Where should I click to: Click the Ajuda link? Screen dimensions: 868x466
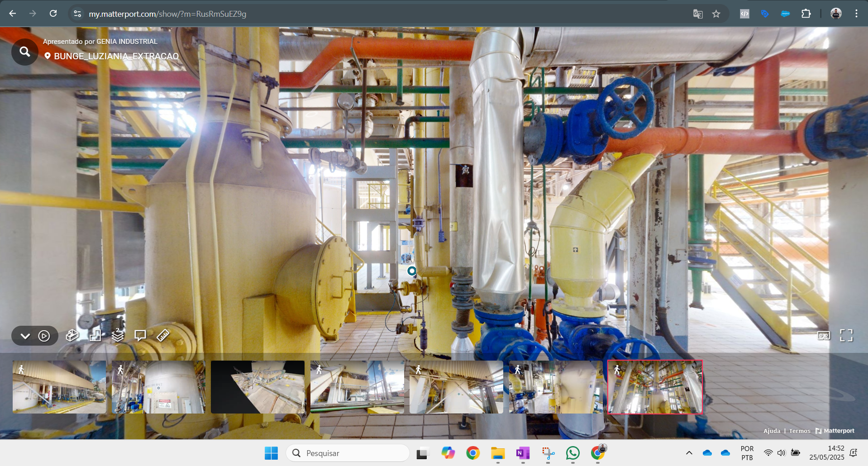tap(772, 431)
